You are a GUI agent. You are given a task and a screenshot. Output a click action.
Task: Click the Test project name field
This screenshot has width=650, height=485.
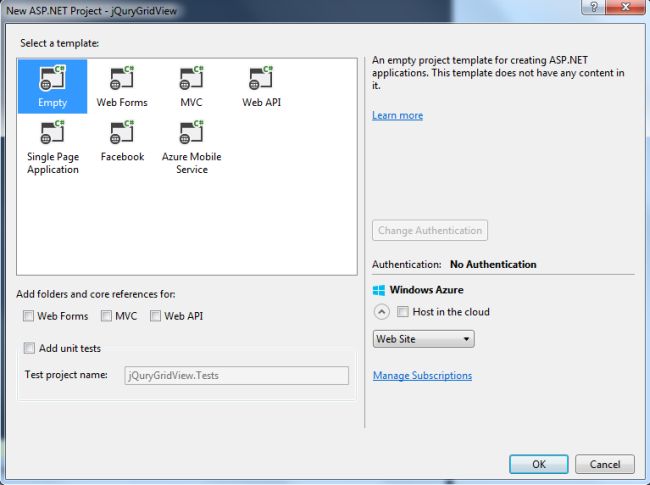236,376
